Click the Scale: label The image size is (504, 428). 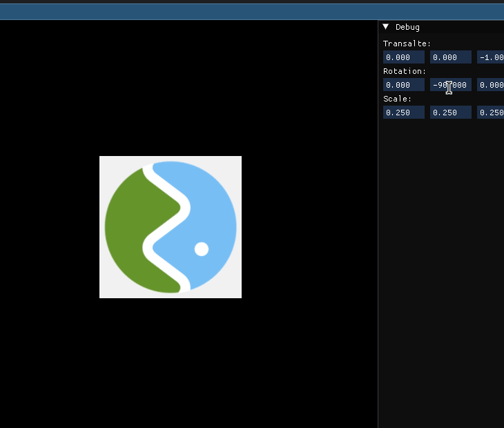pyautogui.click(x=397, y=99)
